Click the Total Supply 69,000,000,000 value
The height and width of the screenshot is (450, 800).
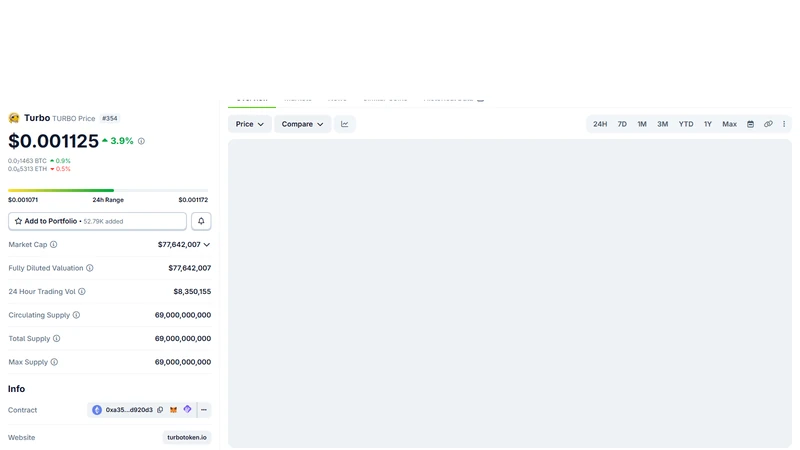point(183,338)
